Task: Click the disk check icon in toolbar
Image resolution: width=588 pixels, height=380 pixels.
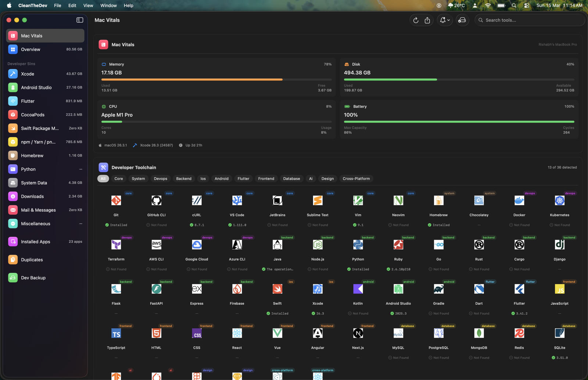Action: coord(462,20)
